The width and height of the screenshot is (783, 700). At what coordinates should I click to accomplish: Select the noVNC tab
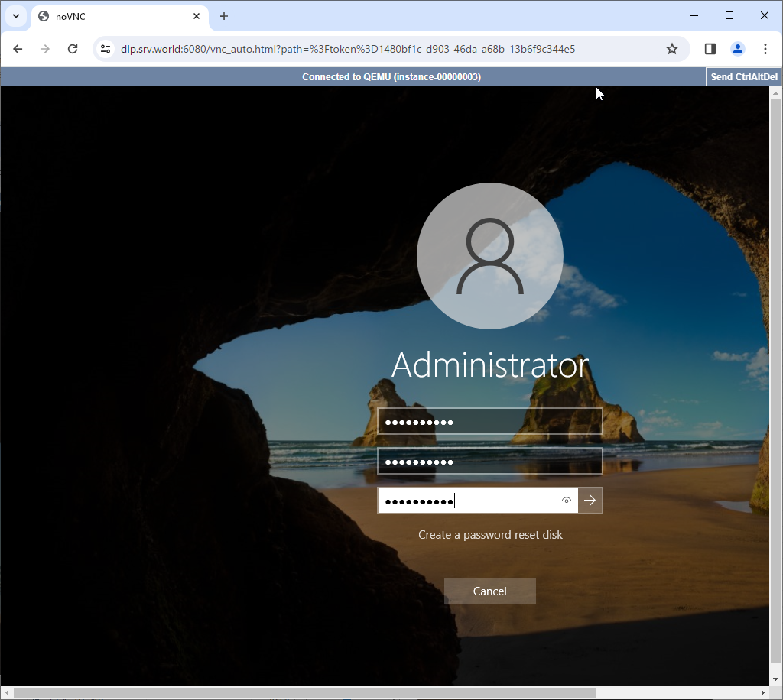click(x=120, y=17)
